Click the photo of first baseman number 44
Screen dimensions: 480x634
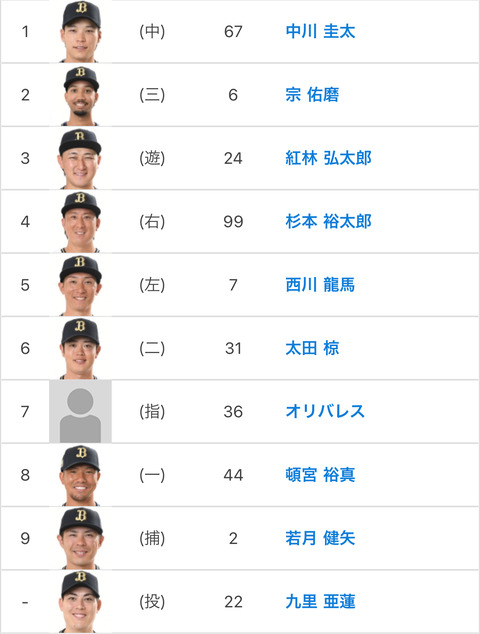click(x=80, y=475)
